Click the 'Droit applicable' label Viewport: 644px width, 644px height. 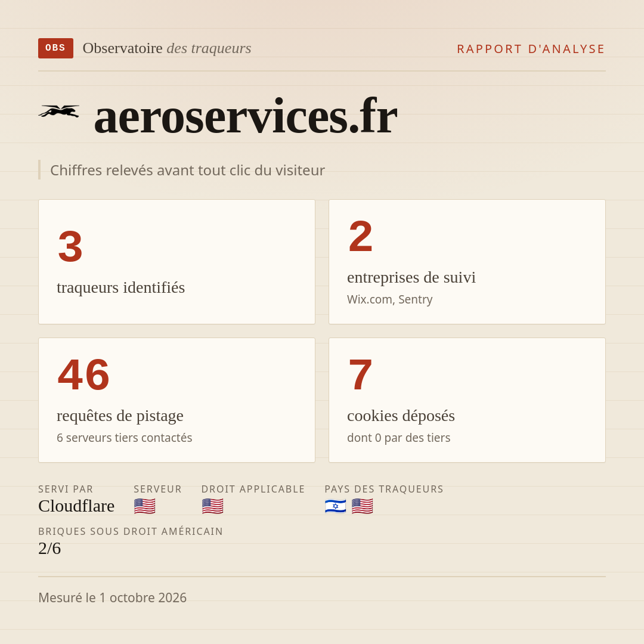(253, 489)
